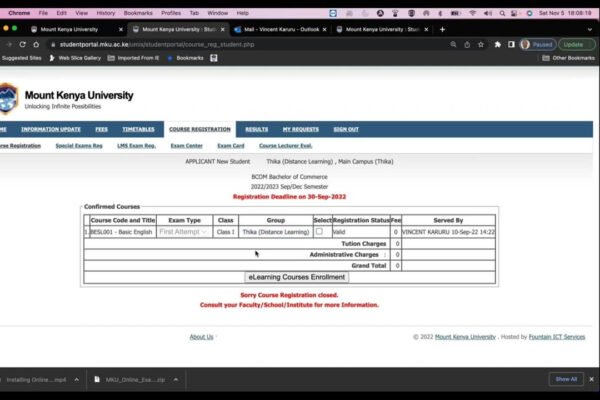This screenshot has width=600, height=400.
Task: Open the Chrome File menu
Action: 43,13
